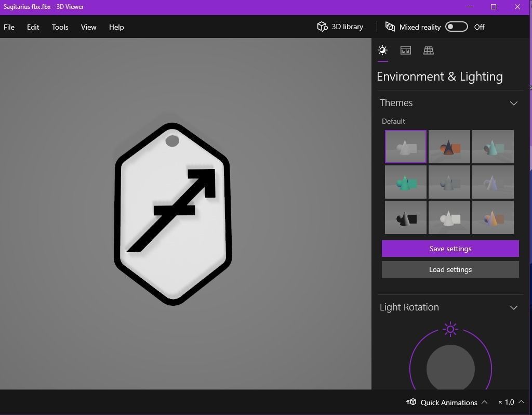Open the Edit menu
This screenshot has height=415, width=532.
click(33, 27)
